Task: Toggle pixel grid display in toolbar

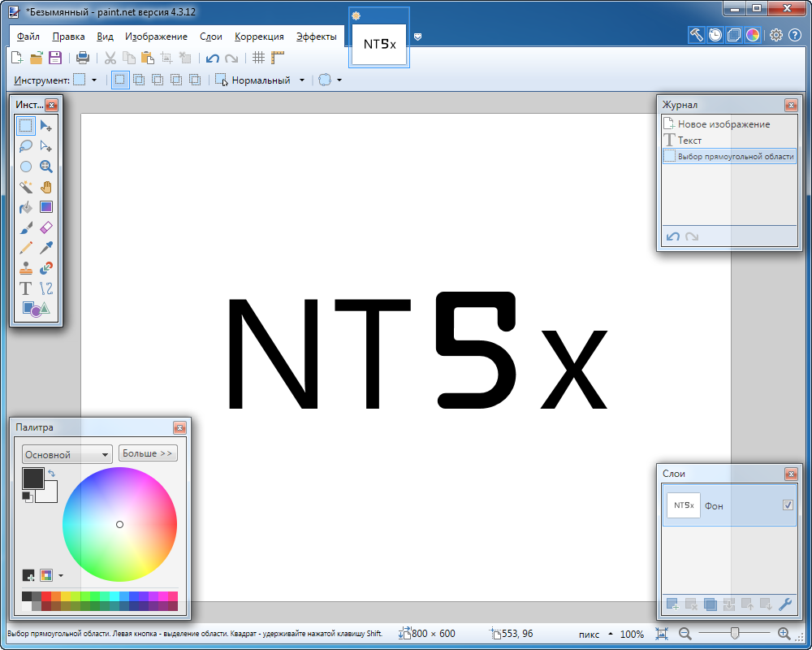Action: pos(258,58)
